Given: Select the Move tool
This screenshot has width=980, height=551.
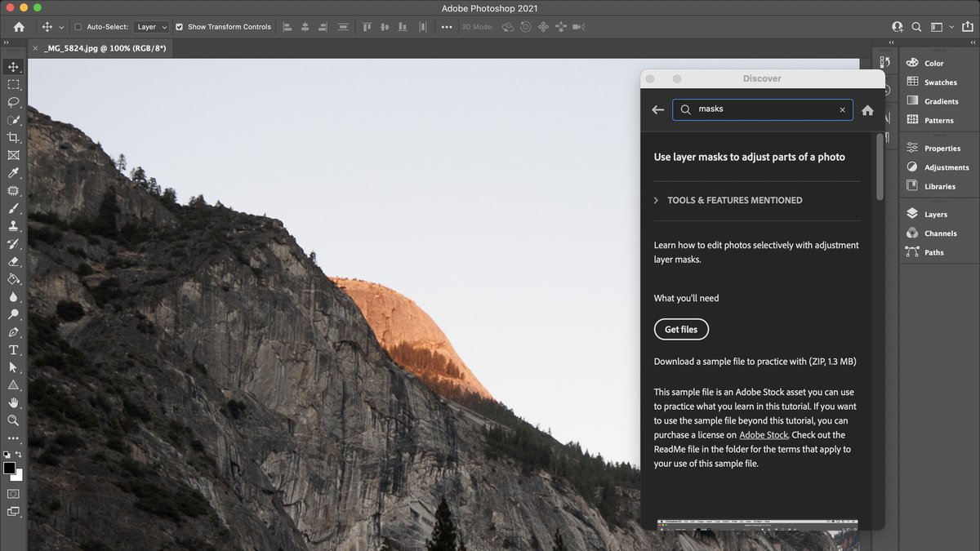Looking at the screenshot, I should click(13, 66).
